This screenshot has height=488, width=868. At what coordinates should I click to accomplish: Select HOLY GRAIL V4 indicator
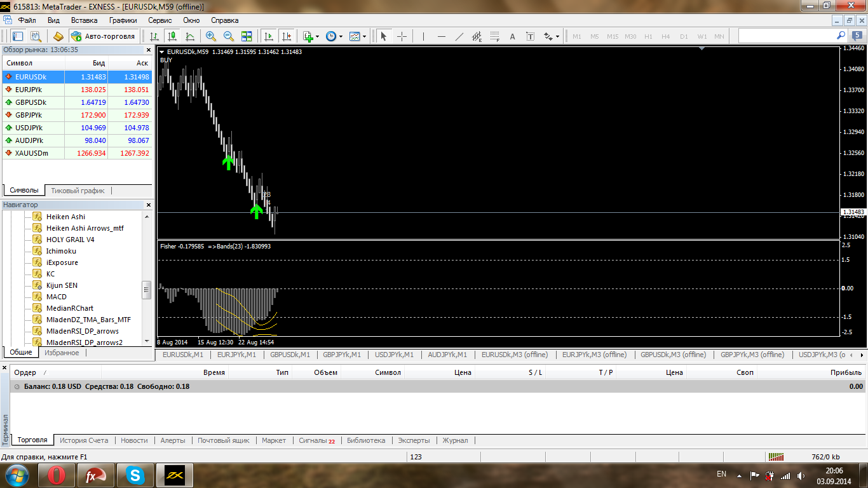click(x=70, y=240)
